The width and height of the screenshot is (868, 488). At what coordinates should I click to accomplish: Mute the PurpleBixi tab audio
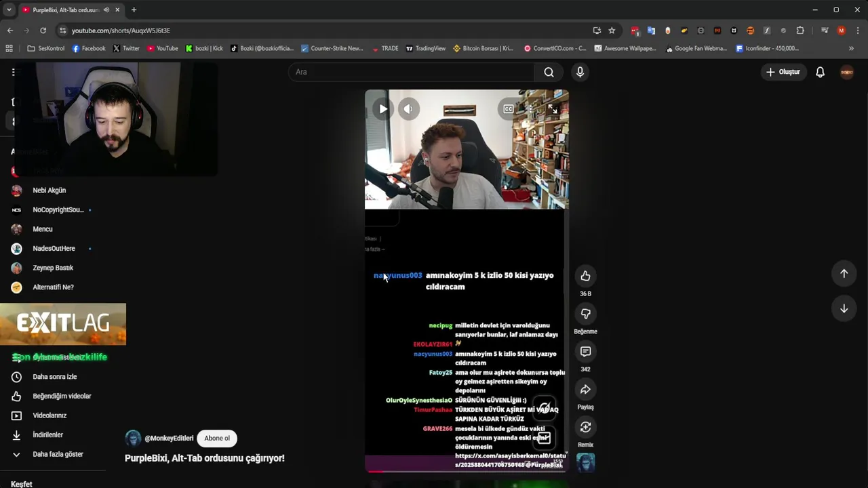coord(106,10)
